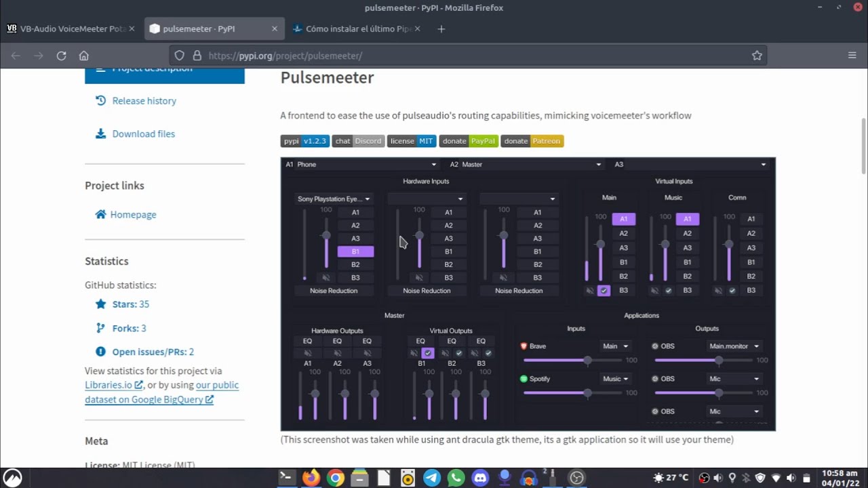
Task: Click the license MIT badge
Action: (x=412, y=141)
